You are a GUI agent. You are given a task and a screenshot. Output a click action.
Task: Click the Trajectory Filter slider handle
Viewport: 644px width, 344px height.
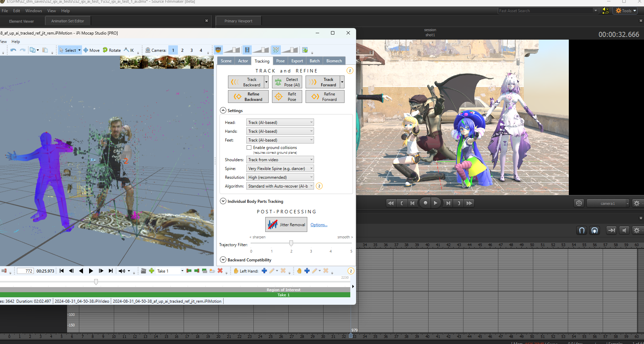pos(291,243)
